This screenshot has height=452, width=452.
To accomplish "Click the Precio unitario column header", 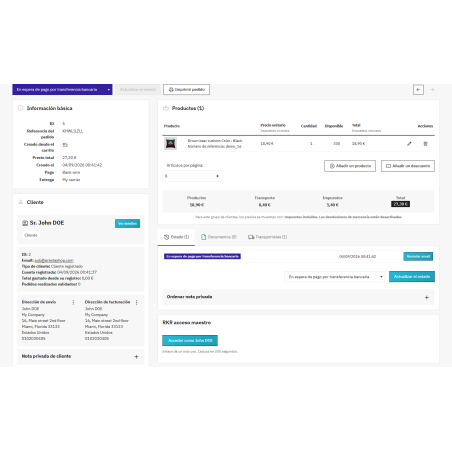I will (x=273, y=125).
